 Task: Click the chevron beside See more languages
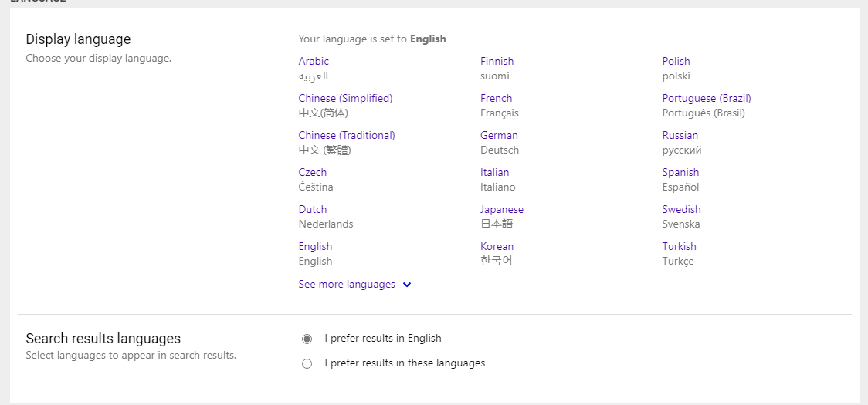407,285
